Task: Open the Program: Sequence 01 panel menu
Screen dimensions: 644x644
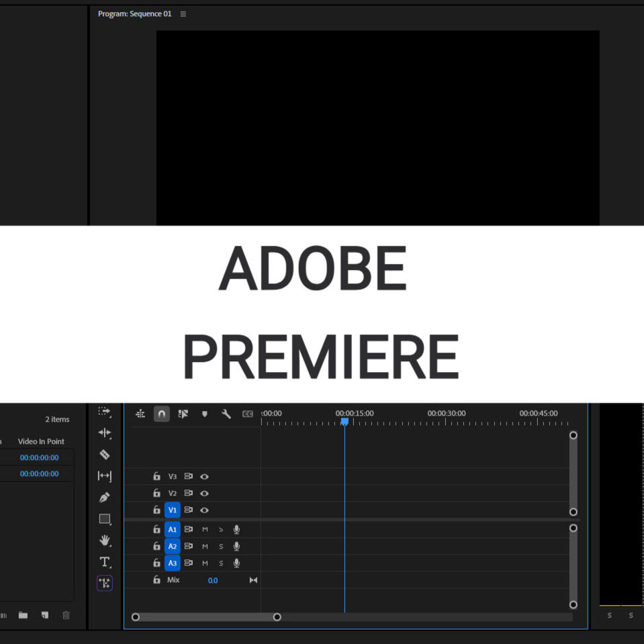Action: [x=183, y=14]
